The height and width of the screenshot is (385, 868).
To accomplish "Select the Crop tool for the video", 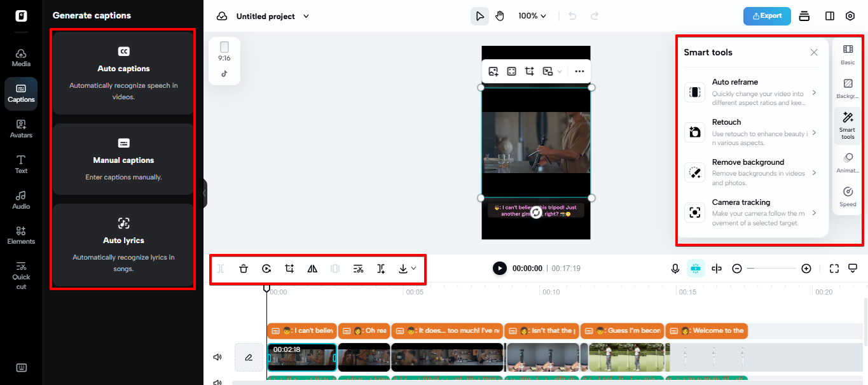I will point(289,268).
